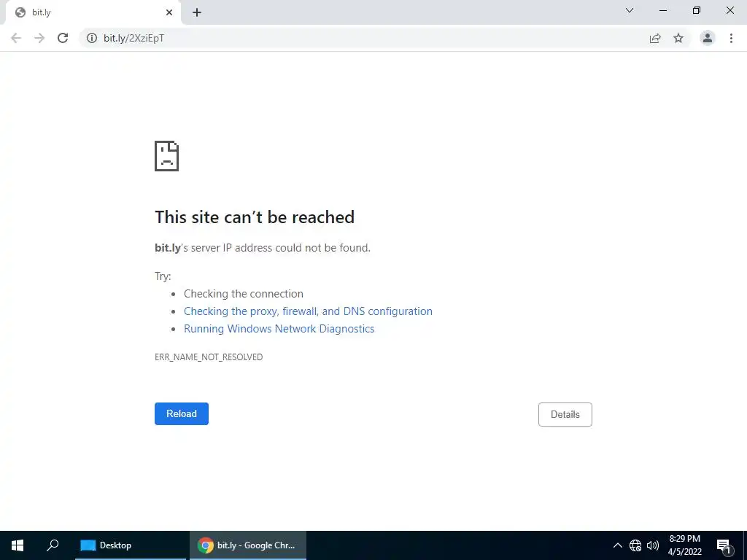
Task: Open the Windows Start menu
Action: click(x=18, y=545)
